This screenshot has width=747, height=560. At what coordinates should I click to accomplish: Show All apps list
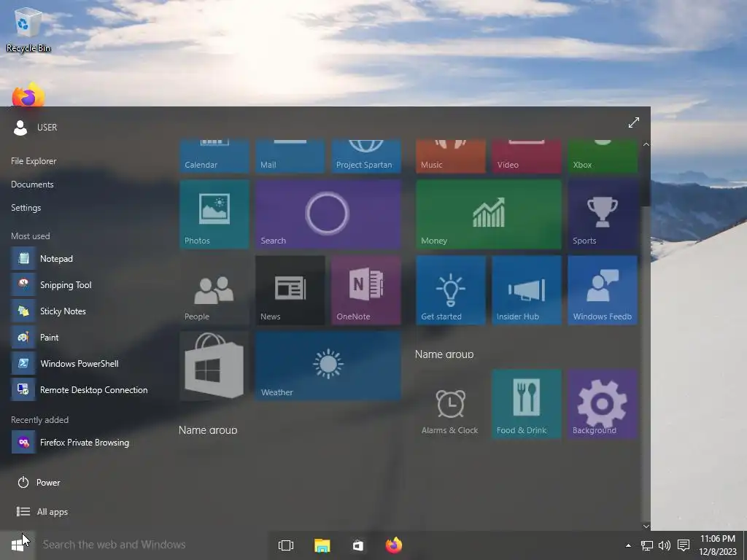tap(42, 512)
